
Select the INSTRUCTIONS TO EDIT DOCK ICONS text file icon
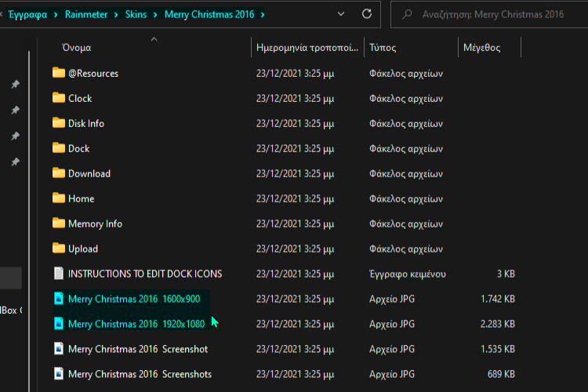tap(59, 274)
